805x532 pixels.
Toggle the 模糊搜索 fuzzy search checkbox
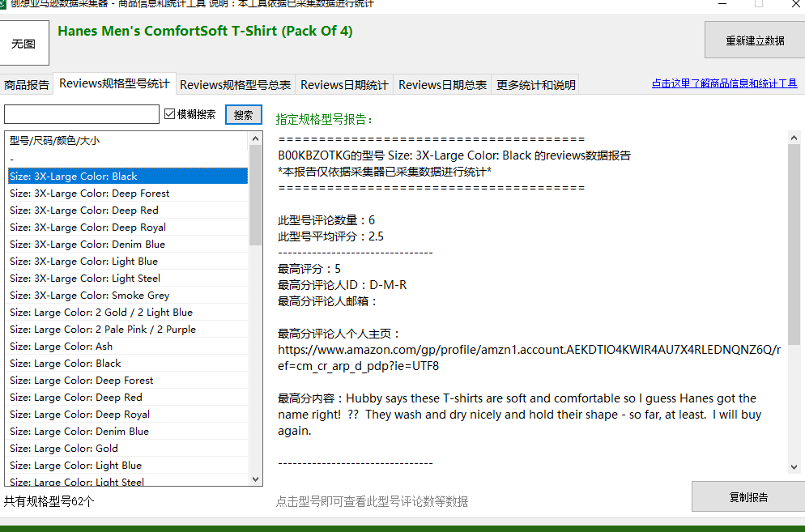click(170, 114)
